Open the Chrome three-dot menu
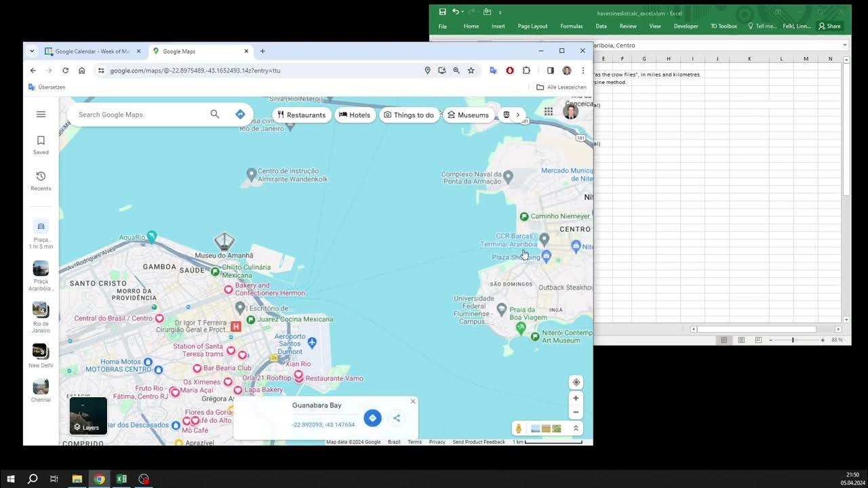This screenshot has width=868, height=488. pos(583,70)
